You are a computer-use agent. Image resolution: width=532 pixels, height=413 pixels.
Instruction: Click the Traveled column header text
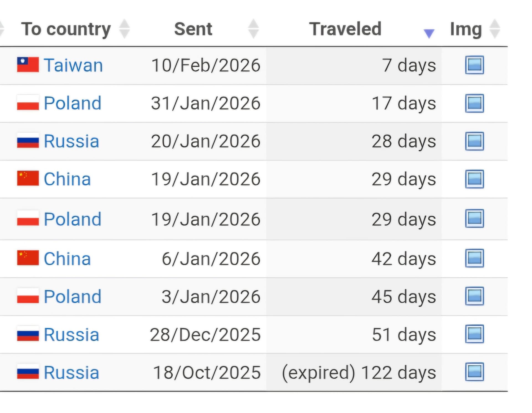pos(345,29)
